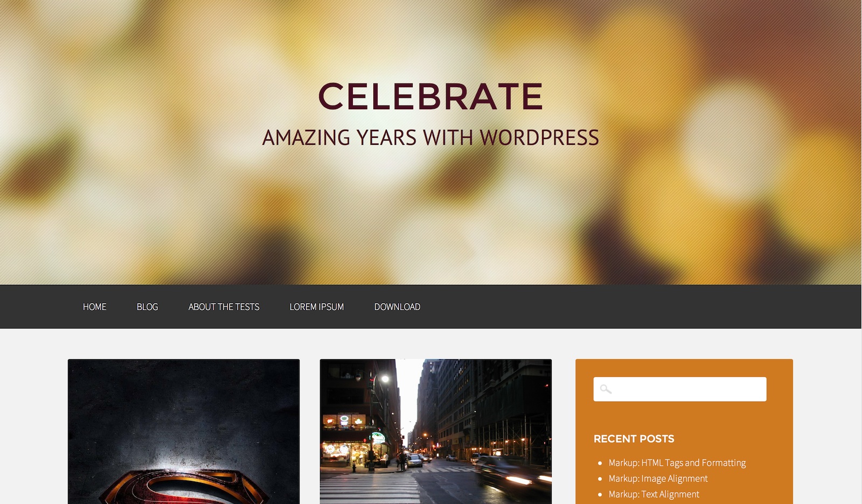Screen dimensions: 862x504
Task: Open Markup: HTML Tags and Formatting post
Action: (x=677, y=463)
